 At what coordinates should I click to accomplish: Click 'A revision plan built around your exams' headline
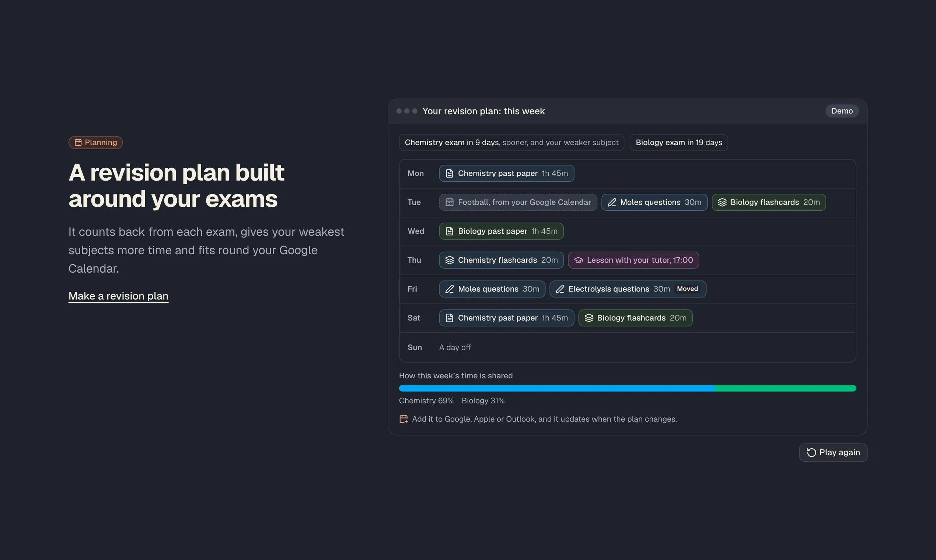(176, 185)
